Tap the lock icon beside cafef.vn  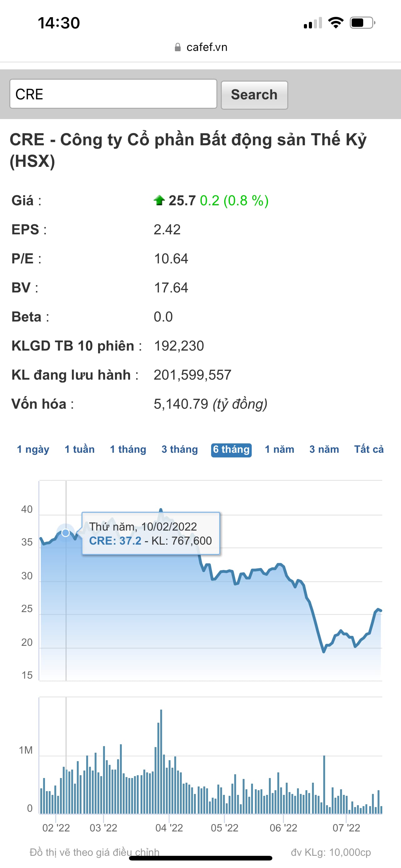(x=178, y=47)
